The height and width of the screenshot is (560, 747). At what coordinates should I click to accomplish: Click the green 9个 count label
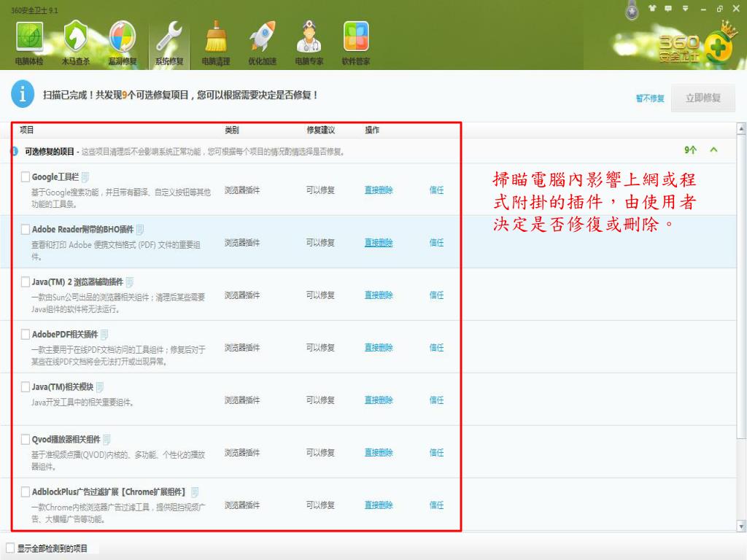point(690,150)
